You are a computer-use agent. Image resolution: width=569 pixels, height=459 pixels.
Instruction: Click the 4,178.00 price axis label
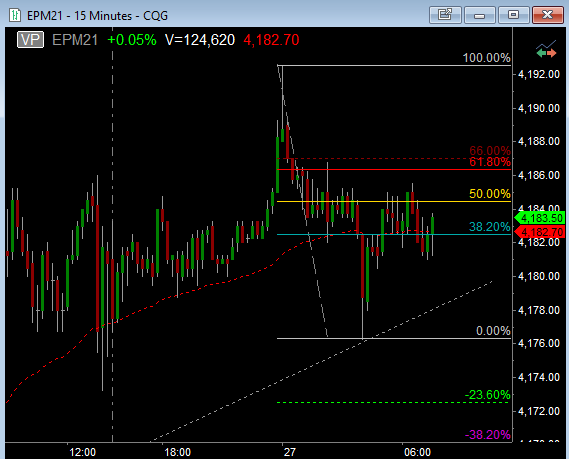(539, 310)
